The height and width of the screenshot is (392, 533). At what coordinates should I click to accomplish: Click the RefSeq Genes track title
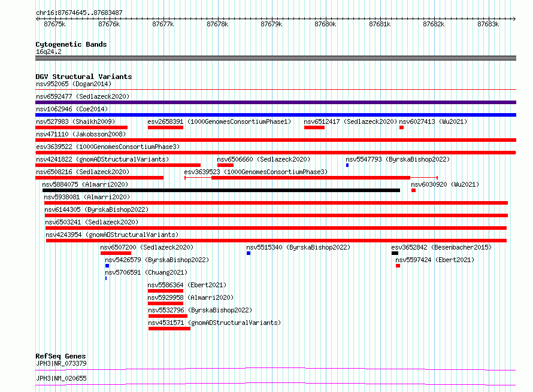(60, 356)
